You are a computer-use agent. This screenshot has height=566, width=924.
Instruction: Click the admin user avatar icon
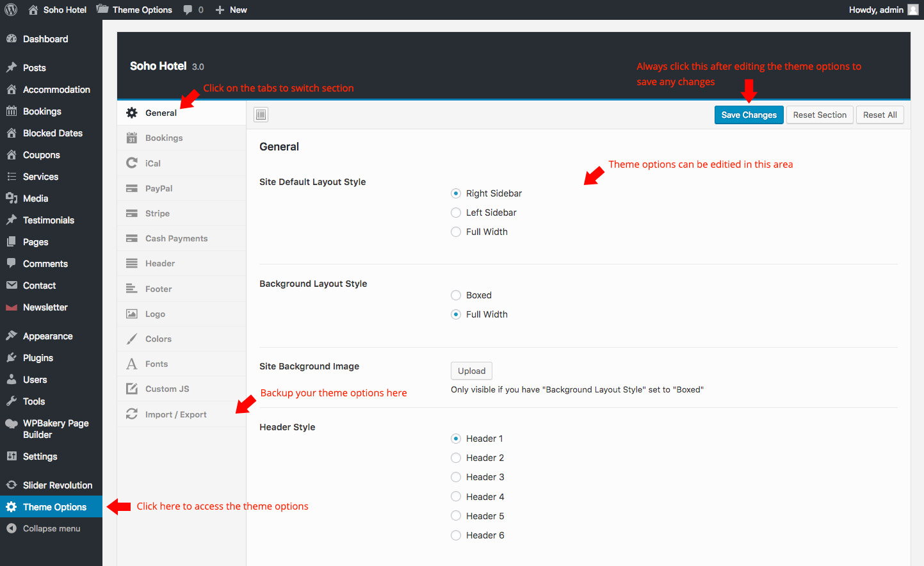(913, 10)
